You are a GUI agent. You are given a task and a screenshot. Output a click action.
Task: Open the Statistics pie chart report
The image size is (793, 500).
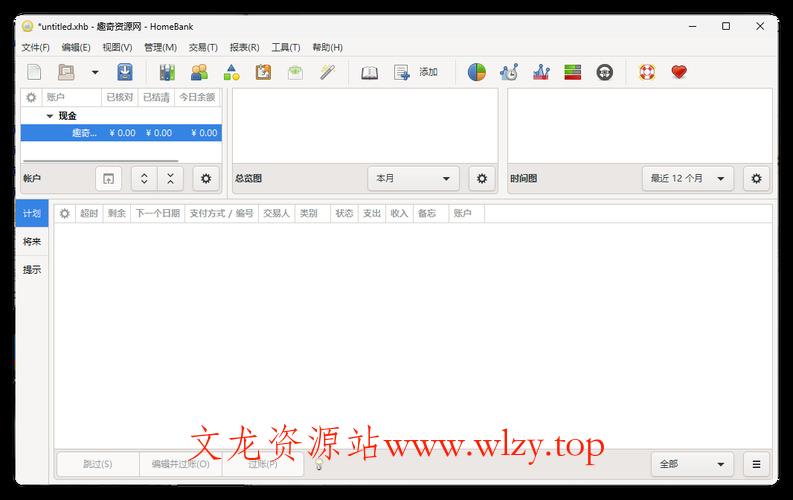coord(476,72)
